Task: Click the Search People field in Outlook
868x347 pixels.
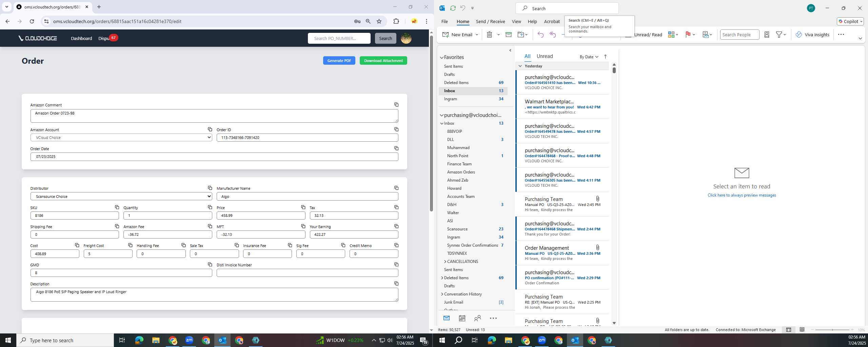Action: (x=739, y=35)
